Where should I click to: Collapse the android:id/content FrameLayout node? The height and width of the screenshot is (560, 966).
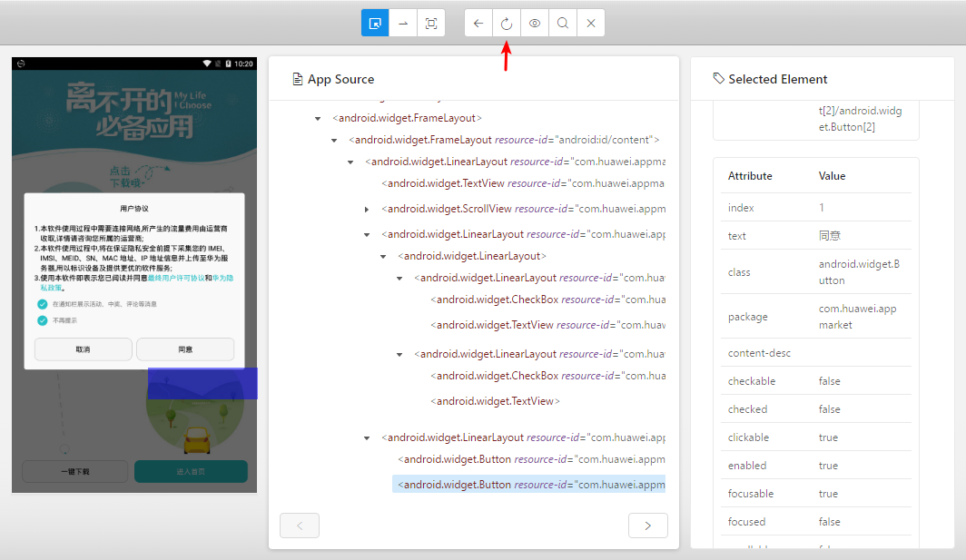[334, 141]
